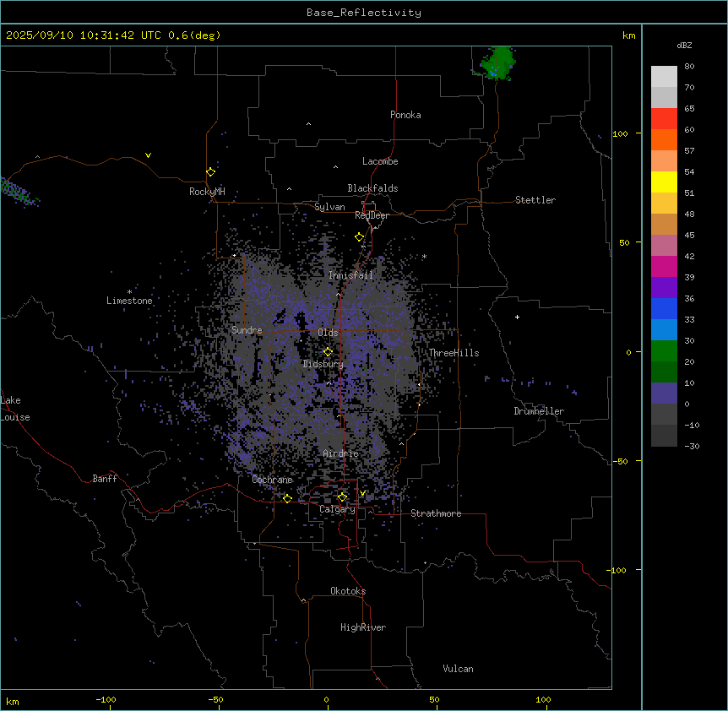Click the yellow diamond marker south of RedDeer
Screen dimensions: 728x711
[359, 237]
